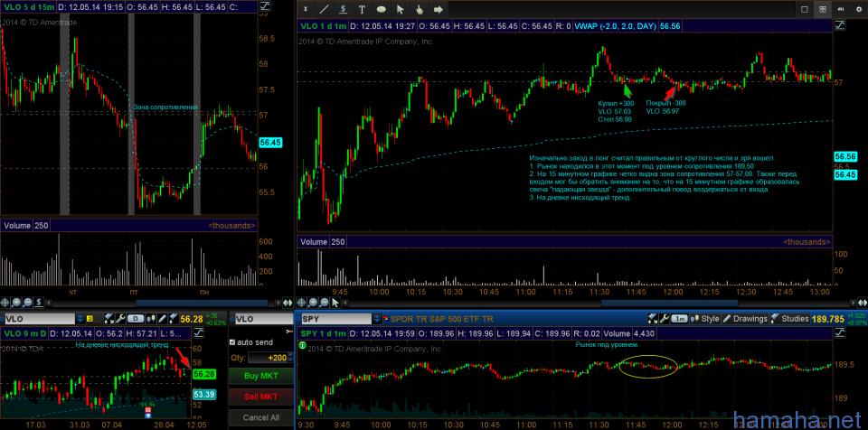Open wrench settings on SPY chart

[665, 319]
